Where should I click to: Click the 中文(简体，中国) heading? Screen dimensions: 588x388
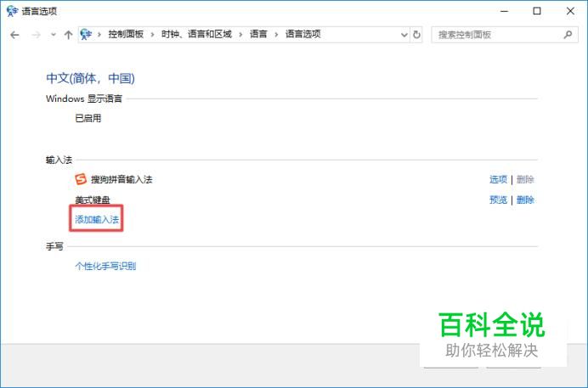click(x=90, y=78)
